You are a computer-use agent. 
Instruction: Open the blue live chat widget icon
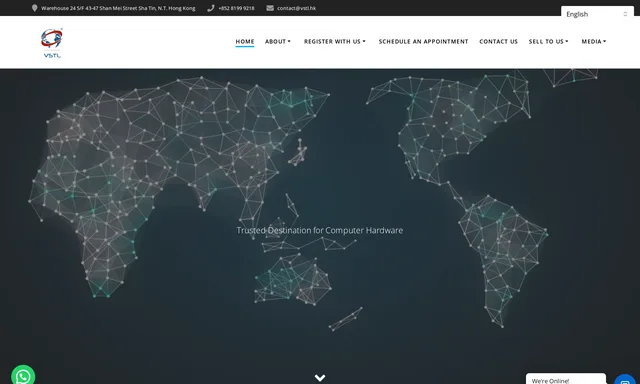[x=625, y=380]
